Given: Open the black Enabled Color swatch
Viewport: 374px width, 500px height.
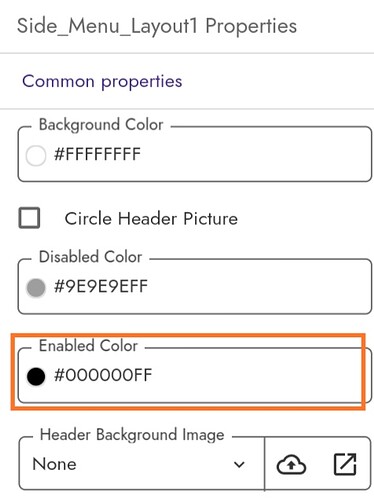Looking at the screenshot, I should (x=36, y=376).
